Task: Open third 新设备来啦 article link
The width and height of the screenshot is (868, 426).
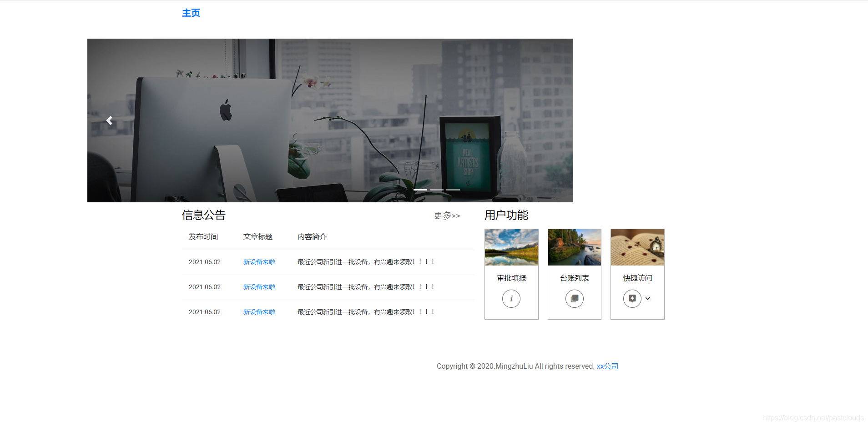Action: pos(259,312)
